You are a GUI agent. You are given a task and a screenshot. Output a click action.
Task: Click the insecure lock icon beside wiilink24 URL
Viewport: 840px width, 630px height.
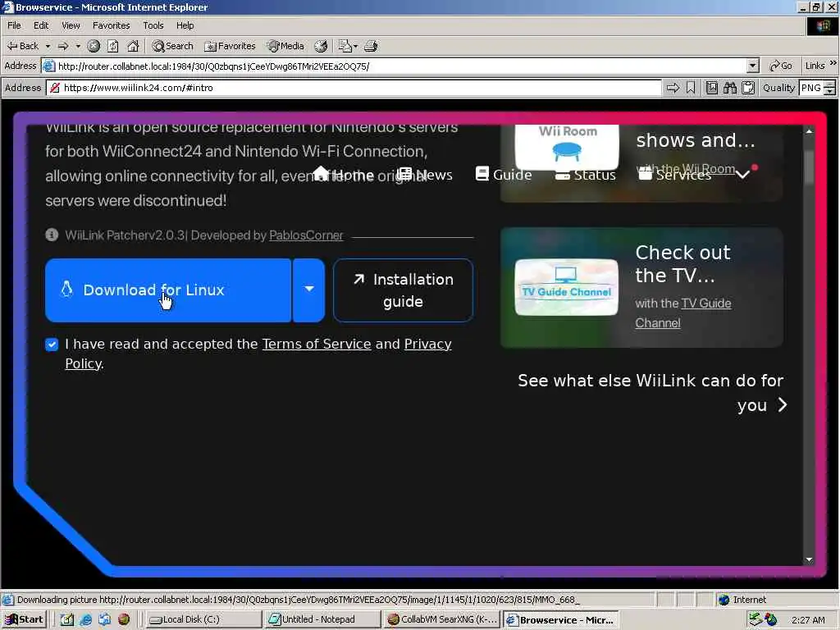(55, 88)
